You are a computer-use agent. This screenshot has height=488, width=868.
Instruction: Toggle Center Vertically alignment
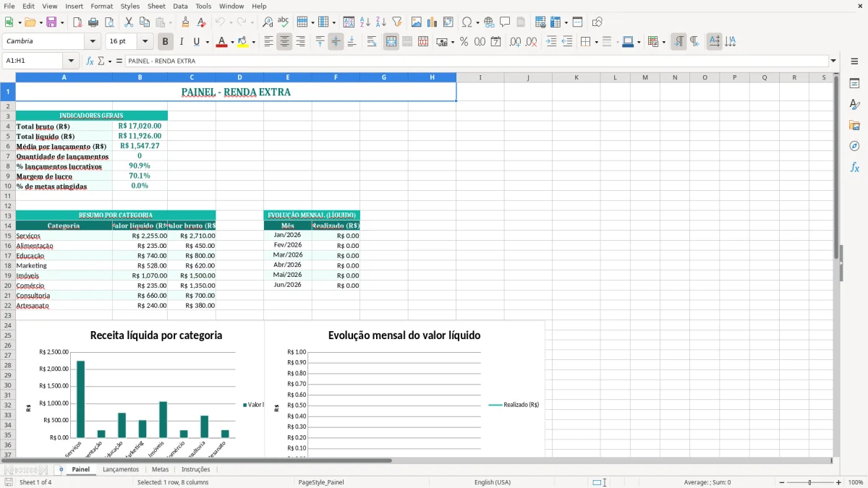point(336,42)
